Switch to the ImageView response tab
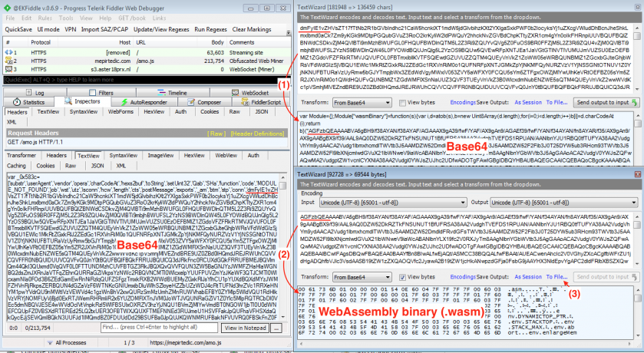This screenshot has width=644, height=353. [x=160, y=155]
